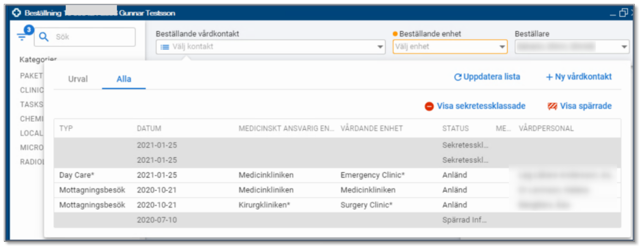Create new contact via Ny vårdkontakt
The height and width of the screenshot is (250, 644).
583,77
